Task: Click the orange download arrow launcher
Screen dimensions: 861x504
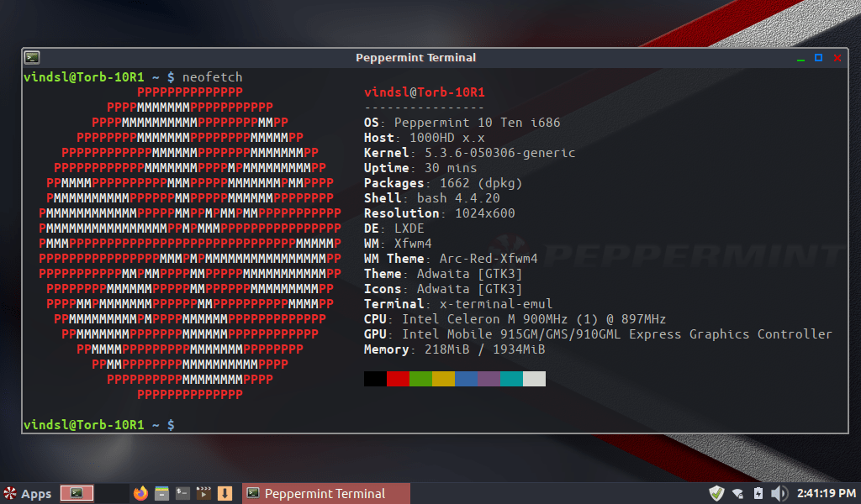Action: point(224,493)
